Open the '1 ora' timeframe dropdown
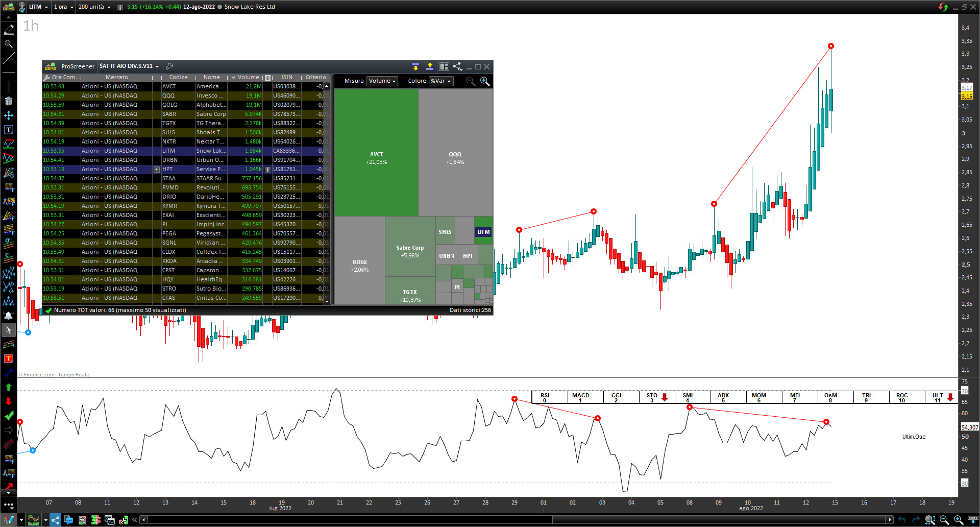Image resolution: width=980 pixels, height=527 pixels. coord(63,7)
